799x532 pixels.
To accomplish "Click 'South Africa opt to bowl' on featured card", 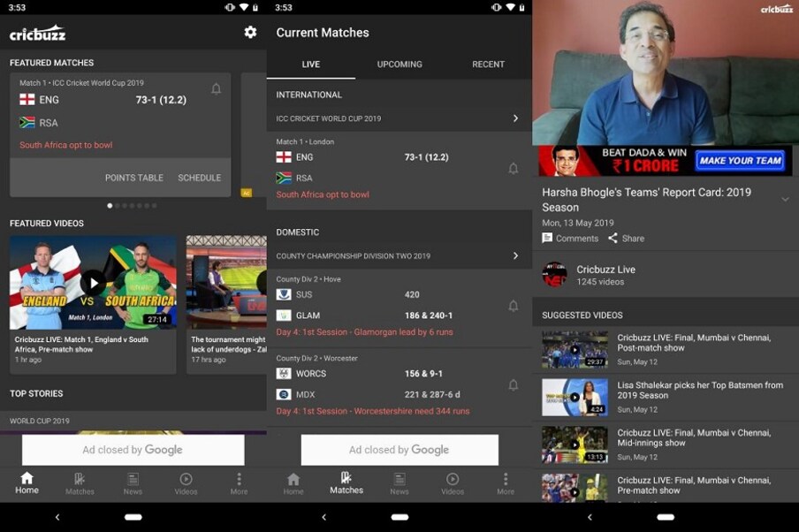I will pyautogui.click(x=66, y=145).
